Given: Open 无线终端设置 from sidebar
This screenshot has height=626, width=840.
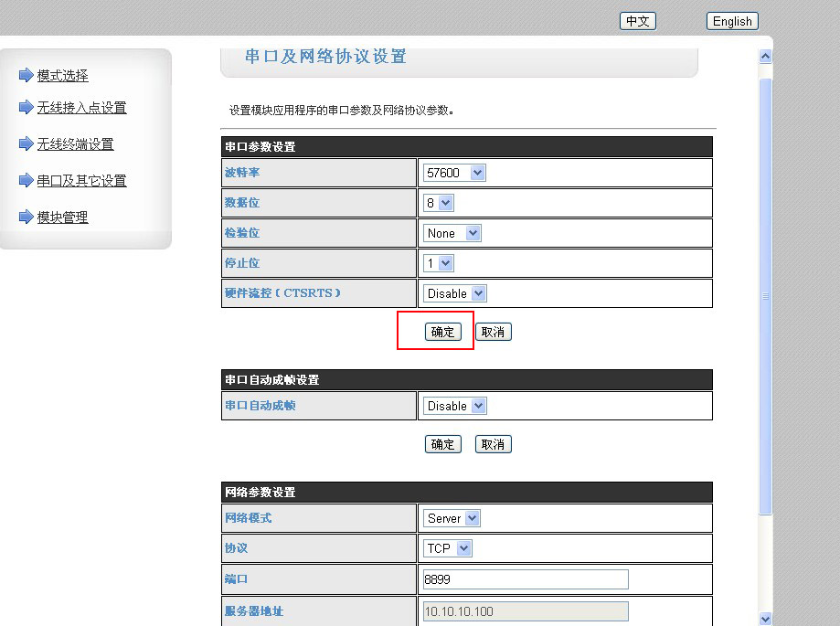Looking at the screenshot, I should tap(75, 144).
